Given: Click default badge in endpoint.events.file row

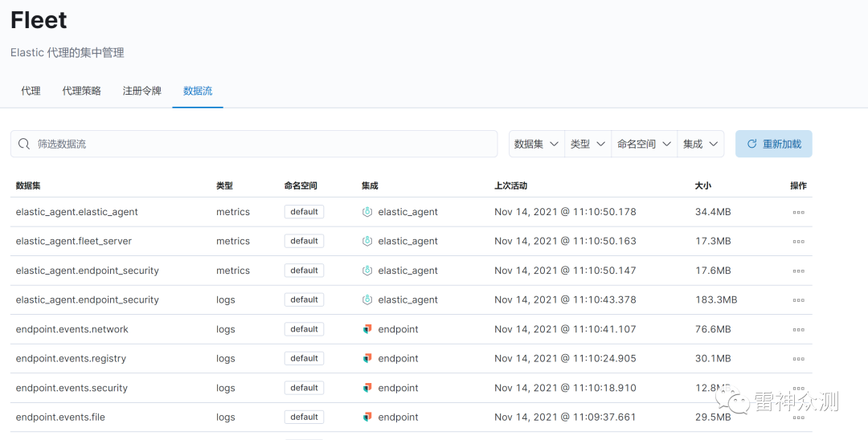Looking at the screenshot, I should point(304,417).
